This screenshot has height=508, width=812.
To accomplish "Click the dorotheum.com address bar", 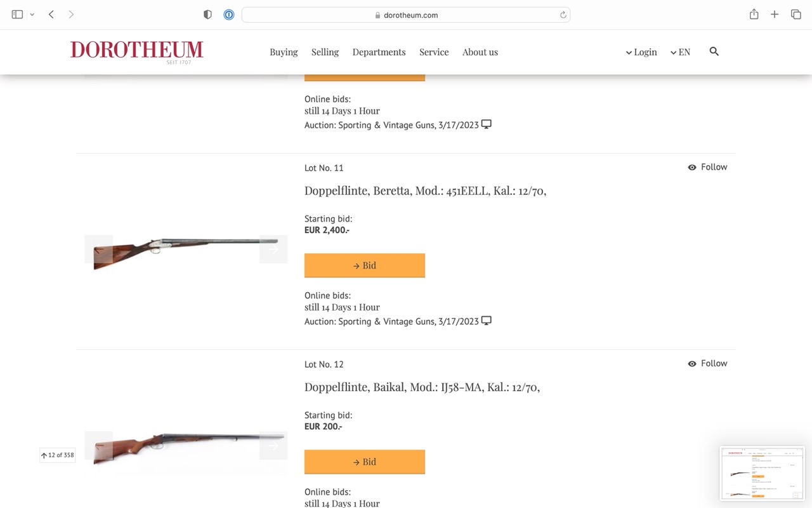I will [406, 15].
